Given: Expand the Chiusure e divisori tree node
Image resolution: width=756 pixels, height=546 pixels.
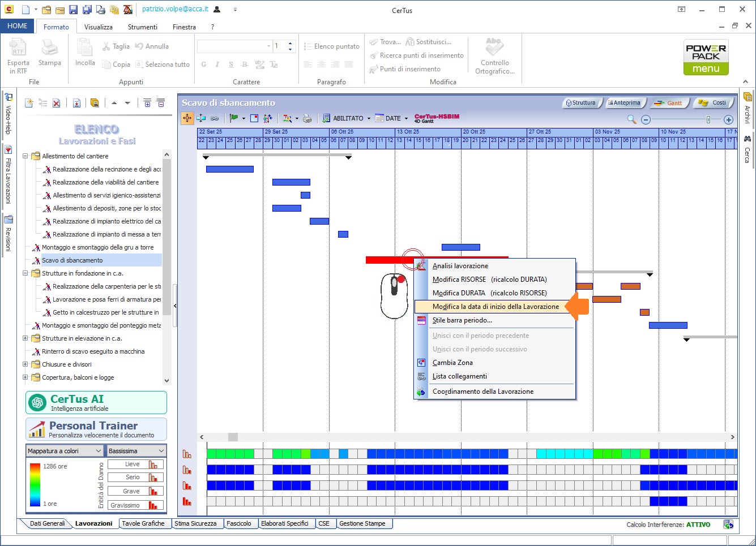Looking at the screenshot, I should point(25,364).
